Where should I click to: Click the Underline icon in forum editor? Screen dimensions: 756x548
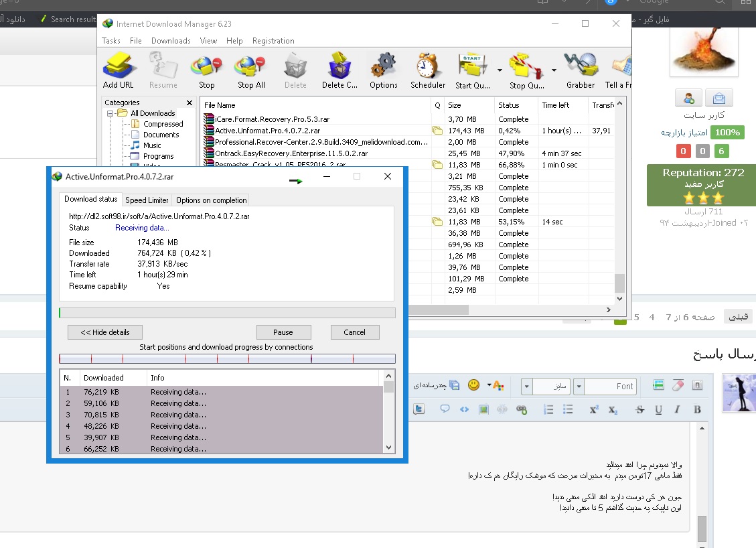point(658,409)
